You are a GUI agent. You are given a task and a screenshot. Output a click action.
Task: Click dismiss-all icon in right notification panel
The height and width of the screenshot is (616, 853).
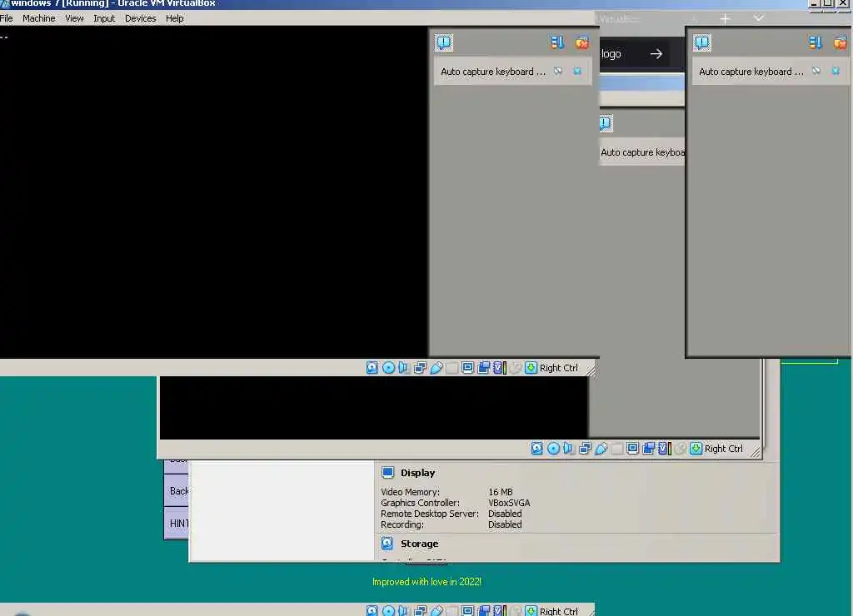point(840,42)
